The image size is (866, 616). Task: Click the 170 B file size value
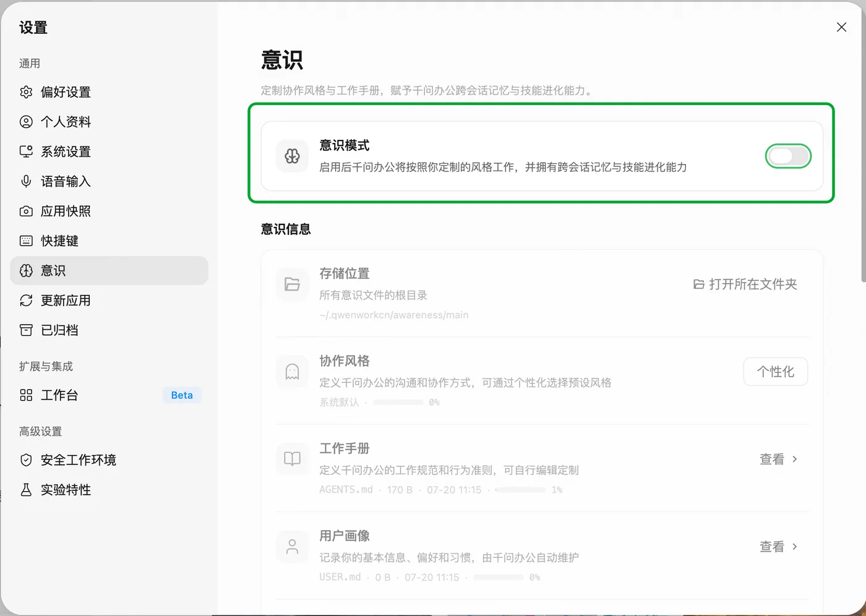(x=400, y=490)
